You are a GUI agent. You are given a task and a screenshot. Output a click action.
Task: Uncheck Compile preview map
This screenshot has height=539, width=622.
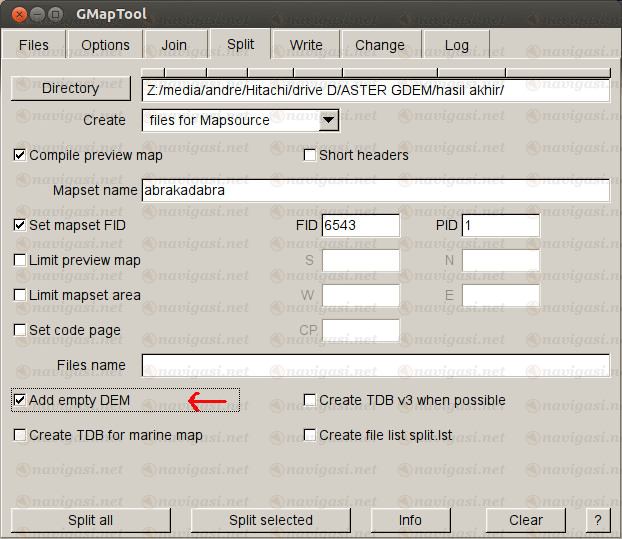click(20, 155)
